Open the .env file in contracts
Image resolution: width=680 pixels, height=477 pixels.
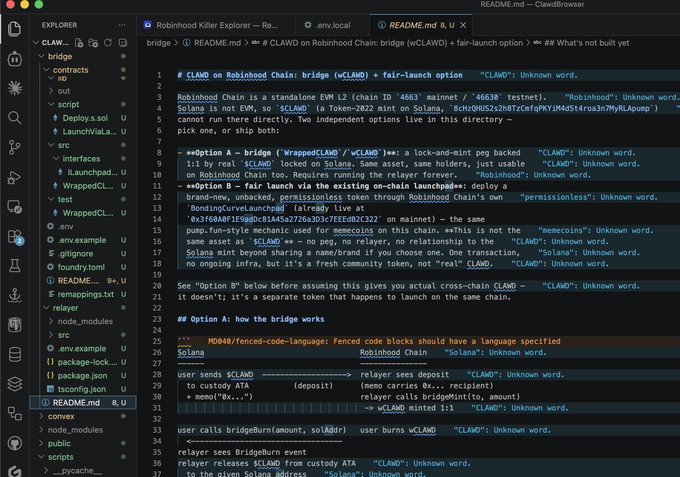point(65,226)
